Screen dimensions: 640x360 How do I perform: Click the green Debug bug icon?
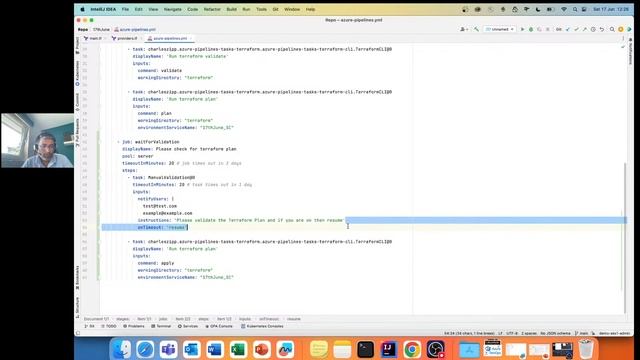[531, 29]
